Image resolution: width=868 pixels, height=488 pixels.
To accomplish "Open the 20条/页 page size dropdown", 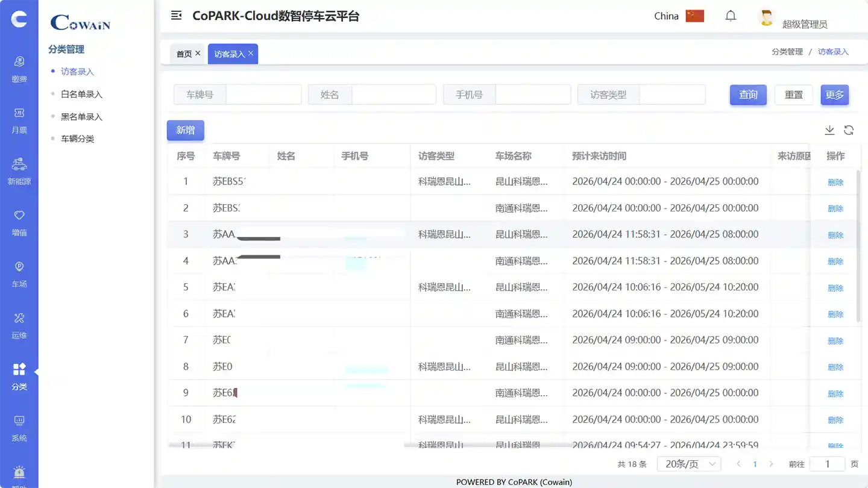I will (689, 464).
